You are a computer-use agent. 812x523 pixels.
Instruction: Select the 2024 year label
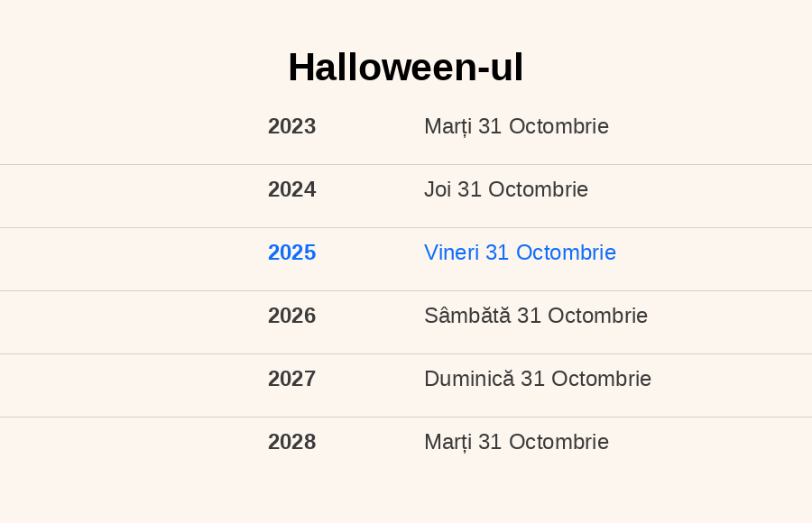291,189
